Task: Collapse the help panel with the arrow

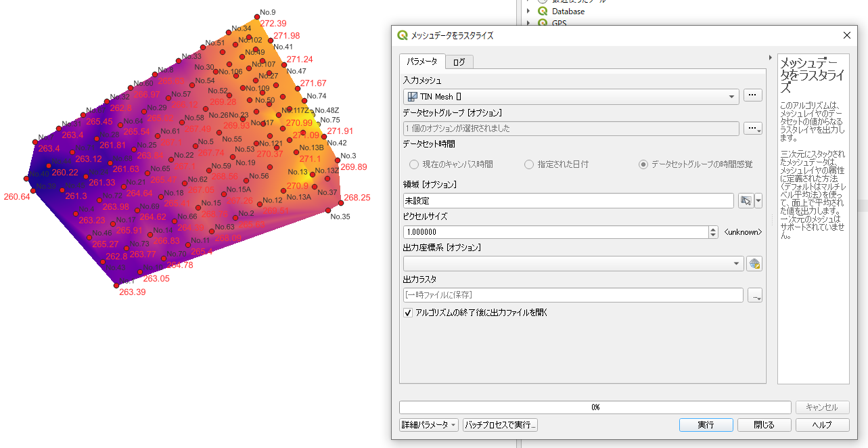Action: [771, 58]
